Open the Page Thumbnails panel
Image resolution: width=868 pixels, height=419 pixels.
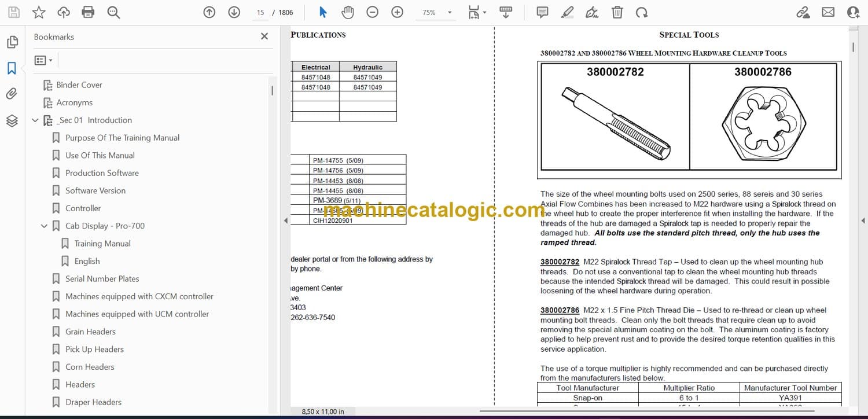[12, 42]
